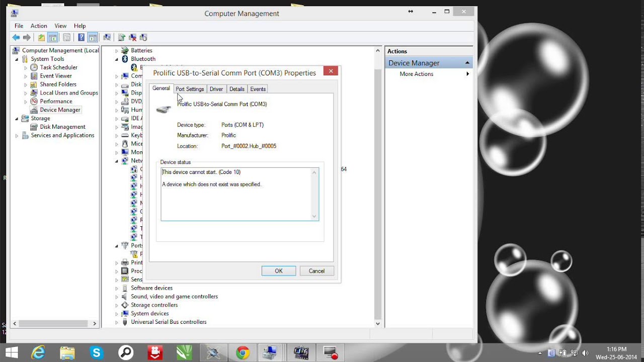Click the Task Scheduler clock icon
Image resolution: width=644 pixels, height=362 pixels.
(x=34, y=67)
